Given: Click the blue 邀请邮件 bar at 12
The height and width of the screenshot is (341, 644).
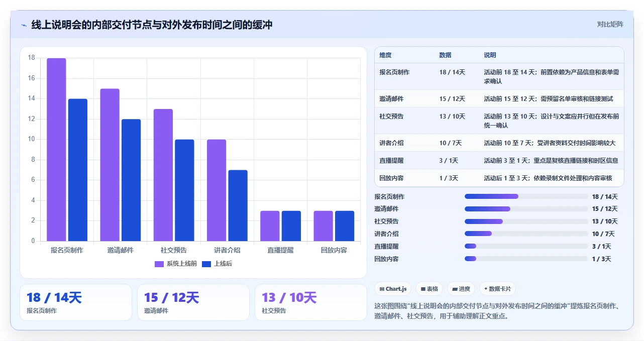Looking at the screenshot, I should click(x=131, y=180).
